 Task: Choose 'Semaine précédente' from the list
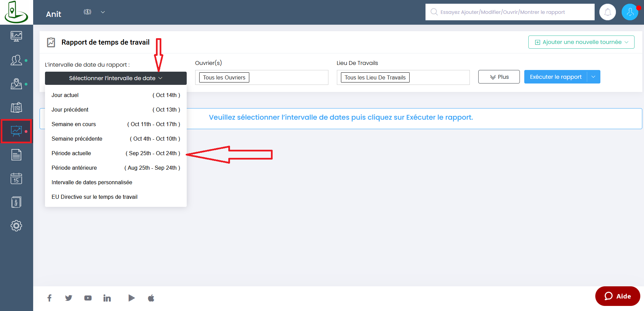116,139
